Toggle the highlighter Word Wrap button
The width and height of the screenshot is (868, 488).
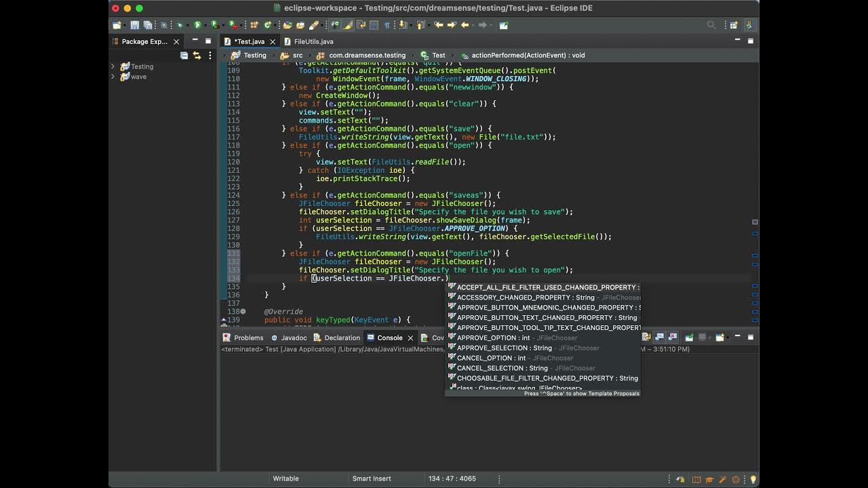[347, 25]
